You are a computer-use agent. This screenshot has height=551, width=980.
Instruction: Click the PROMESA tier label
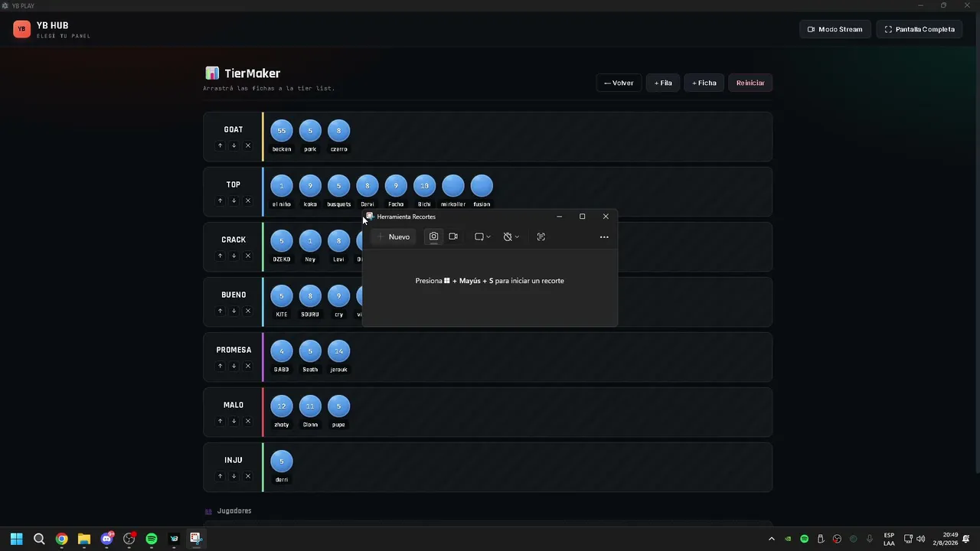(234, 350)
